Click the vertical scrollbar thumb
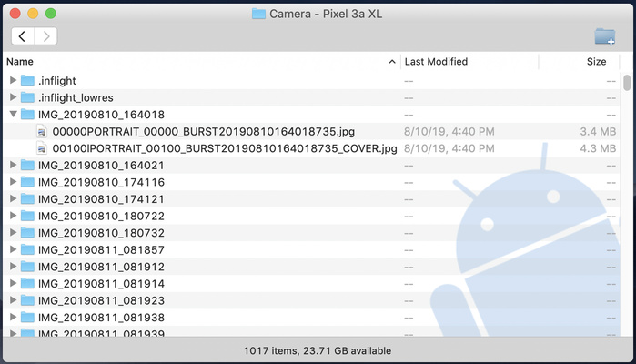Screen dimensions: 636x364 tap(627, 82)
